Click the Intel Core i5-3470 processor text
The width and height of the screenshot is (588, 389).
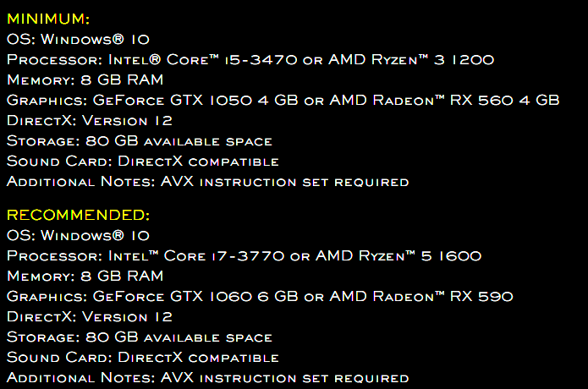click(x=202, y=59)
